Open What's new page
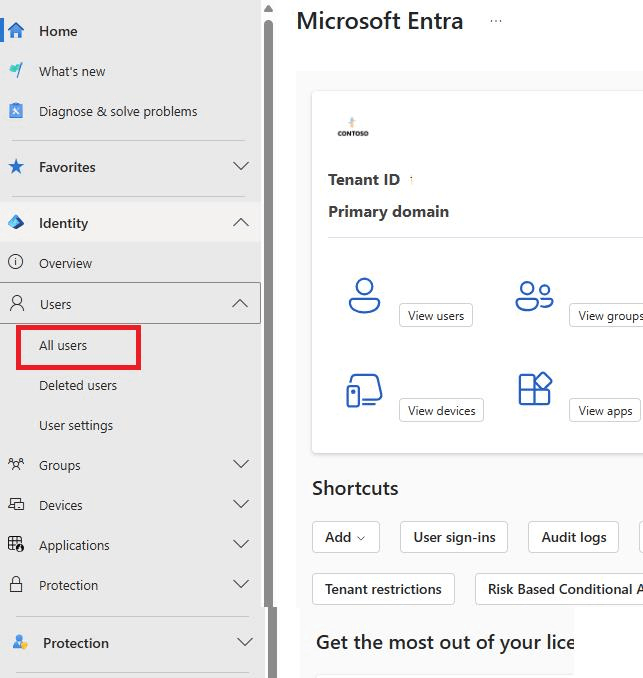Viewport: 643px width, 678px height. click(x=72, y=71)
